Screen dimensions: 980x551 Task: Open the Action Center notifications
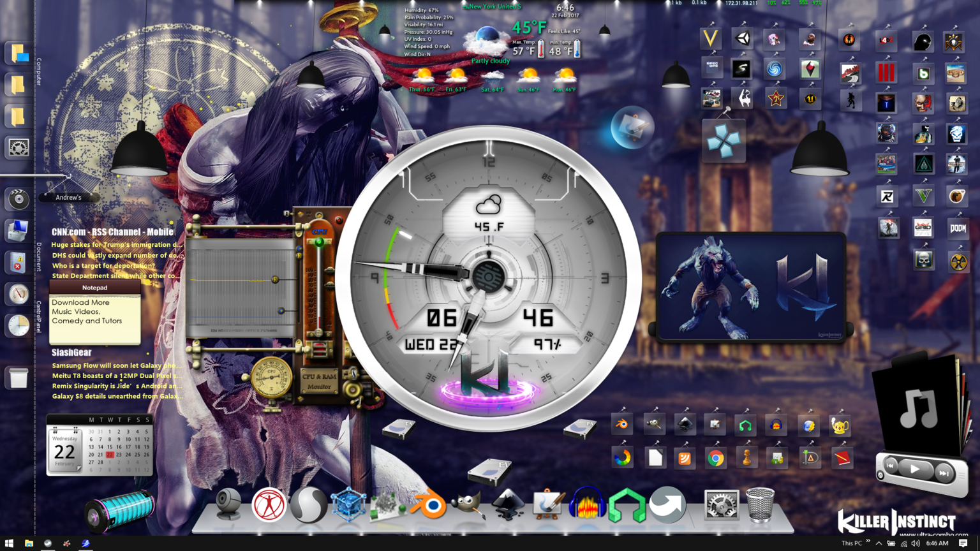(963, 543)
